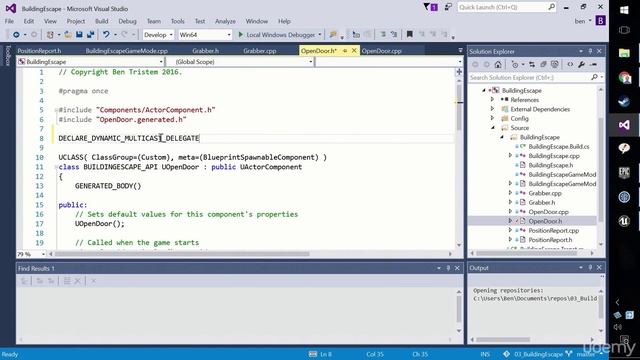Open the Build menu
The height and width of the screenshot is (360, 640).
point(102,21)
